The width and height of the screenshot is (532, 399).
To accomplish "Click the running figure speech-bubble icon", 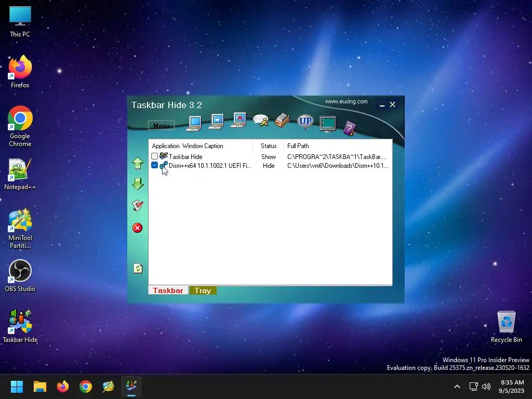I will click(261, 120).
